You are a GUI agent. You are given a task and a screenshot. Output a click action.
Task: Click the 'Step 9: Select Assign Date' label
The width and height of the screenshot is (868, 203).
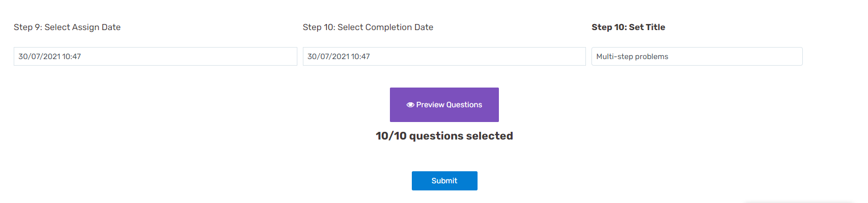click(x=67, y=27)
